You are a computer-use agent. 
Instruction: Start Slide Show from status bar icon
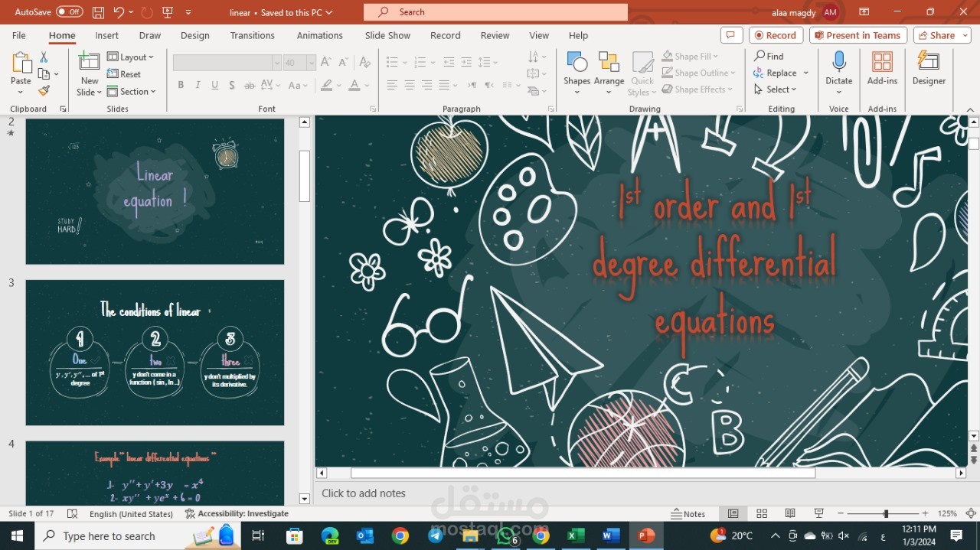tap(818, 513)
